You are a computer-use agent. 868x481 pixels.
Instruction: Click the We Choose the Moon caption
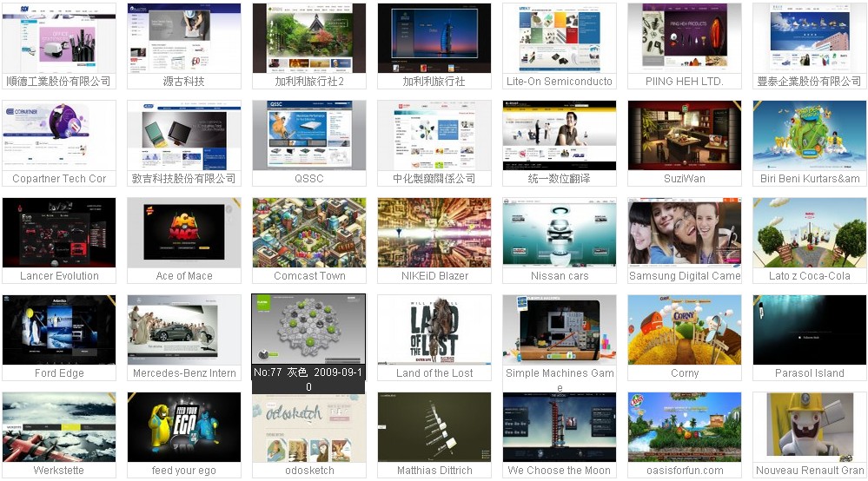click(559, 471)
